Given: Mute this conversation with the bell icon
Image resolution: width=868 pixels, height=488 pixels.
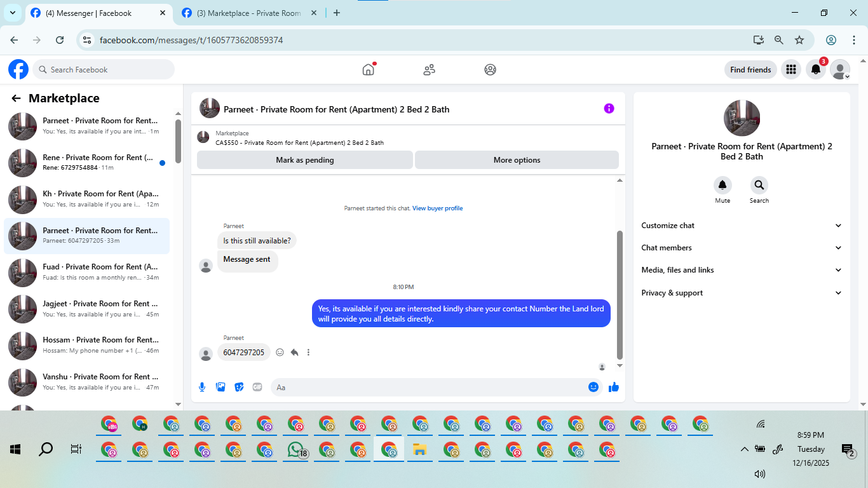Looking at the screenshot, I should click(722, 186).
